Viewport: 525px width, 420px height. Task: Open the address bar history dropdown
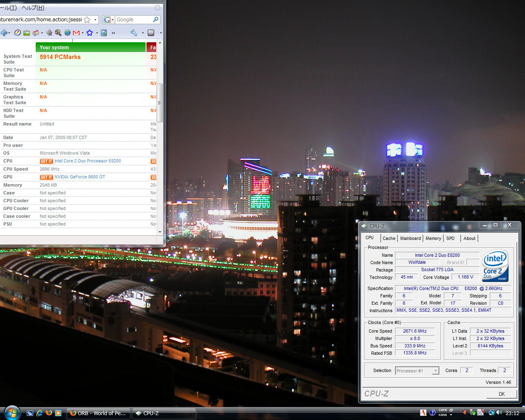[95, 20]
